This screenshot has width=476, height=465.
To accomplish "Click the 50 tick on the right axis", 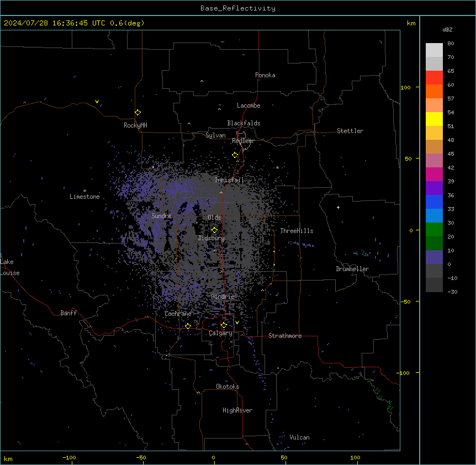I will 408,158.
